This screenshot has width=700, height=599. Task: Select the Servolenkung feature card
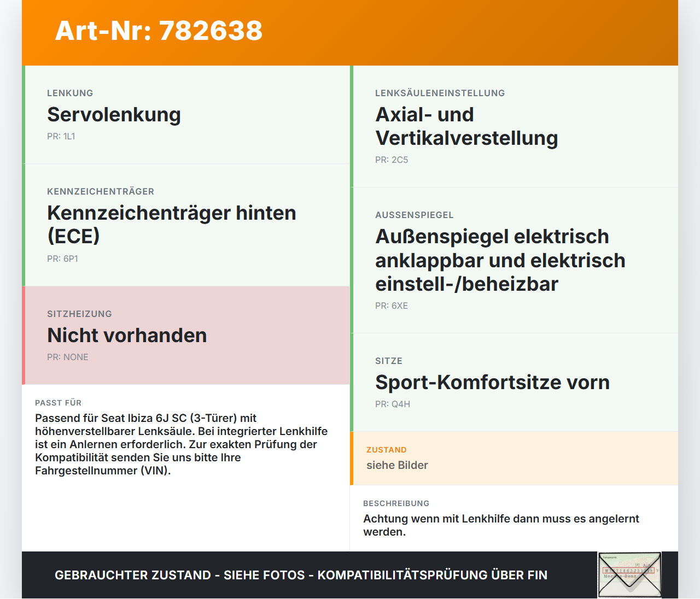click(186, 115)
